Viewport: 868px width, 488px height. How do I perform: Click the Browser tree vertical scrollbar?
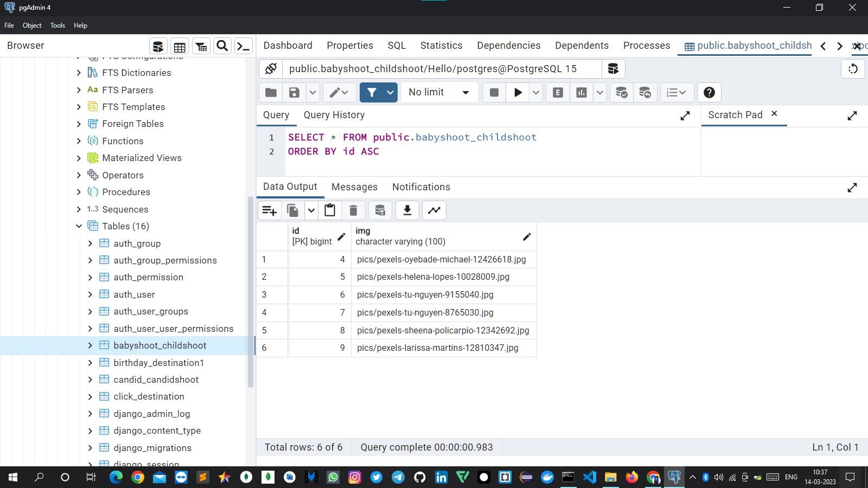click(x=251, y=293)
